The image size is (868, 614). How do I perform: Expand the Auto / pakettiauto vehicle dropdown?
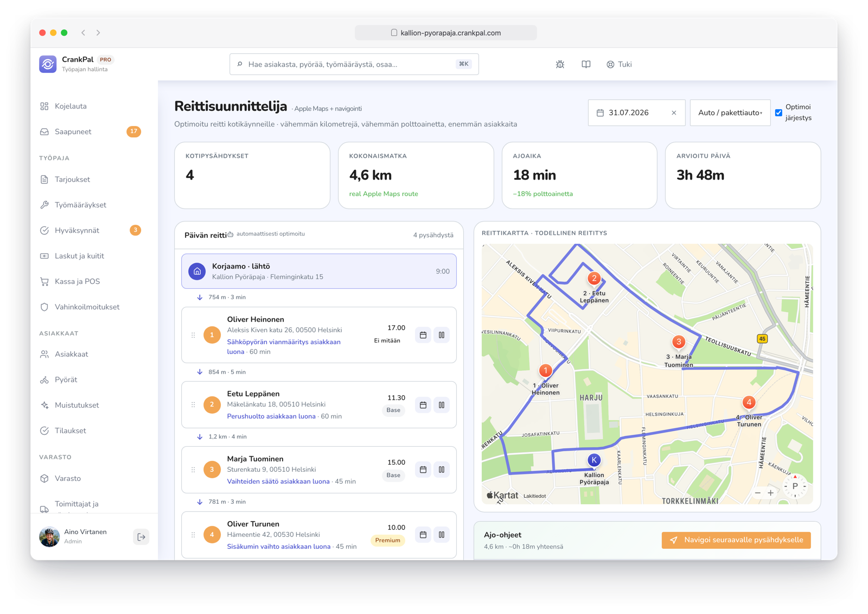(x=730, y=113)
